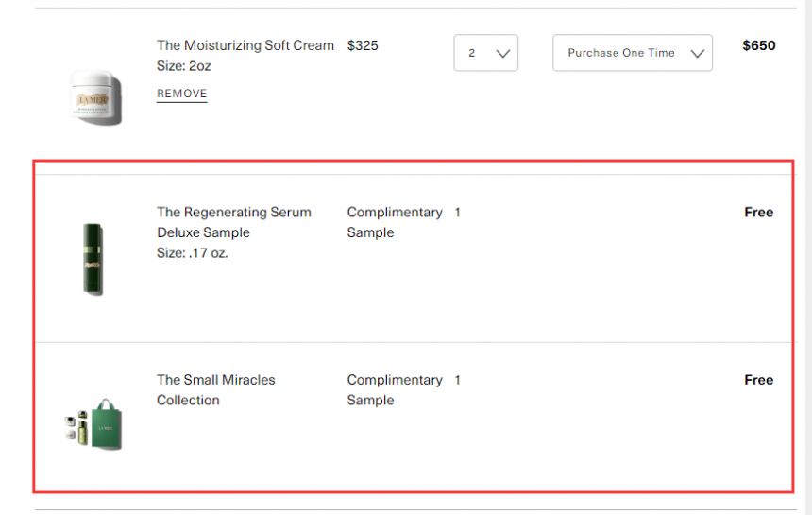The height and width of the screenshot is (515, 812).
Task: Open the quantity dropdown showing 2
Action: click(485, 53)
